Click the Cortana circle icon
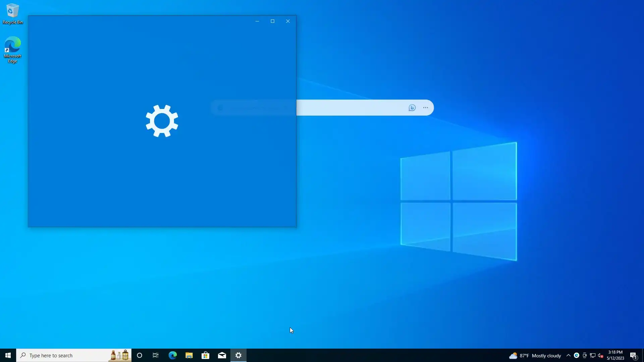The width and height of the screenshot is (644, 362). coord(140,355)
